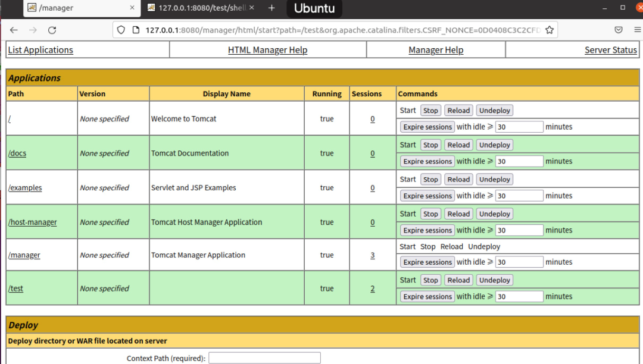Click the idle minutes field for /manager
This screenshot has width=643, height=364.
click(519, 262)
